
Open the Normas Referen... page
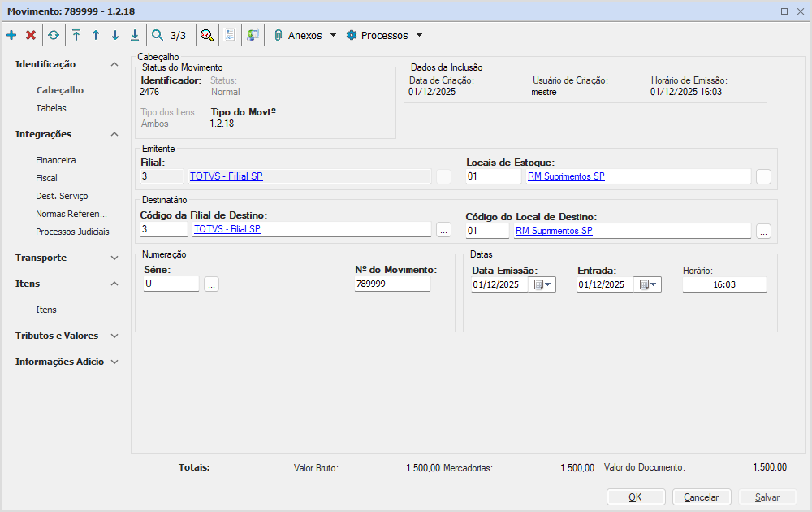point(71,214)
